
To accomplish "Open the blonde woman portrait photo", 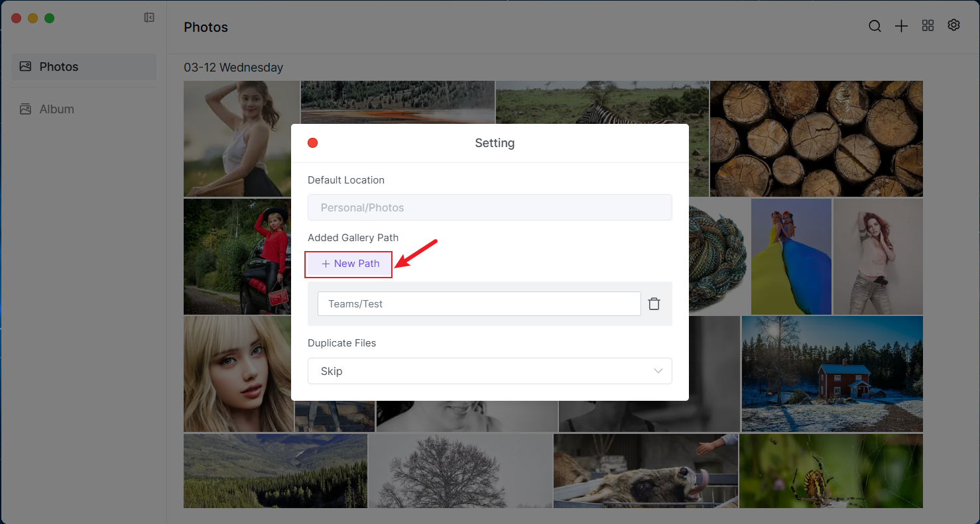I will (x=237, y=373).
